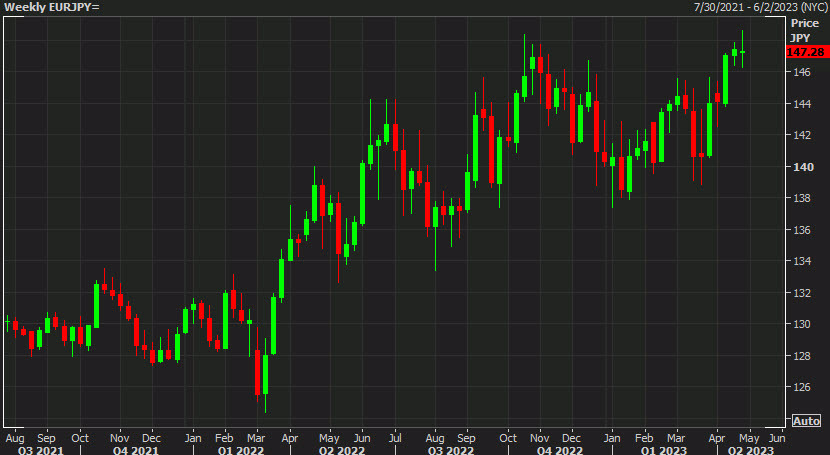
Task: Click the 146 price axis value
Action: pyautogui.click(x=801, y=72)
